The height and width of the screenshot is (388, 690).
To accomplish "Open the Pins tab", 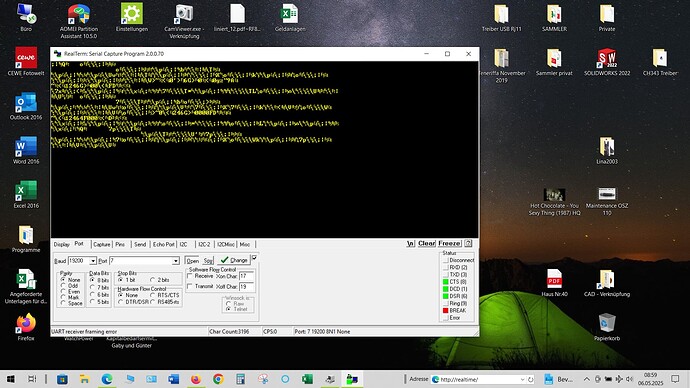I will click(120, 244).
